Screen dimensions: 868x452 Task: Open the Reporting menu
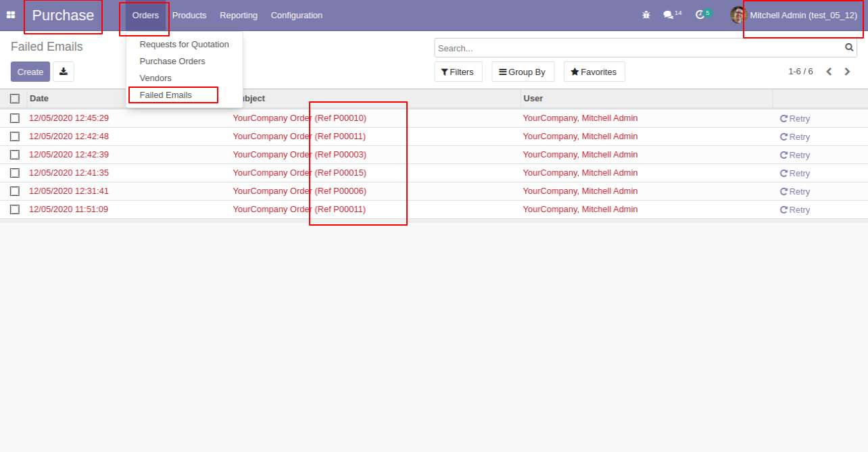pos(239,15)
